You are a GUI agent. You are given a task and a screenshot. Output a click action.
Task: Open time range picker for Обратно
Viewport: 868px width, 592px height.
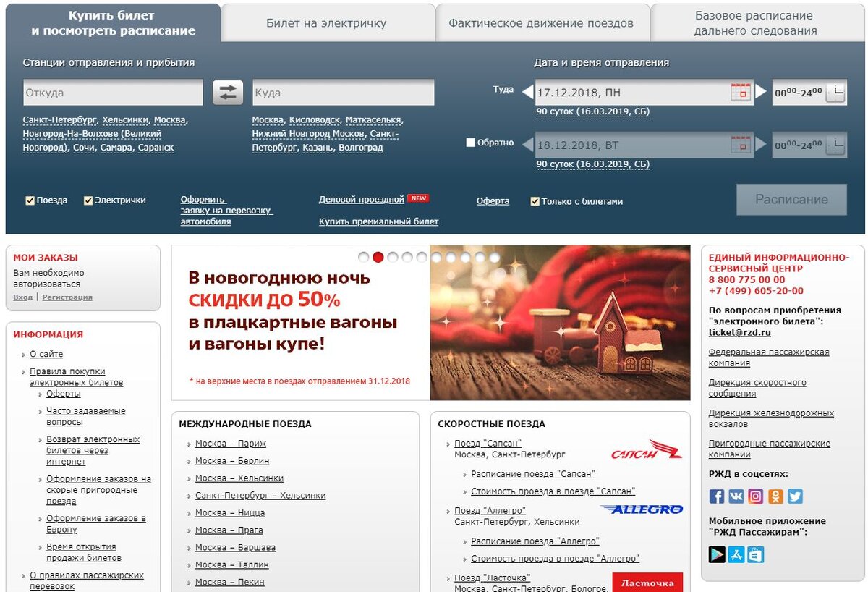(x=835, y=145)
